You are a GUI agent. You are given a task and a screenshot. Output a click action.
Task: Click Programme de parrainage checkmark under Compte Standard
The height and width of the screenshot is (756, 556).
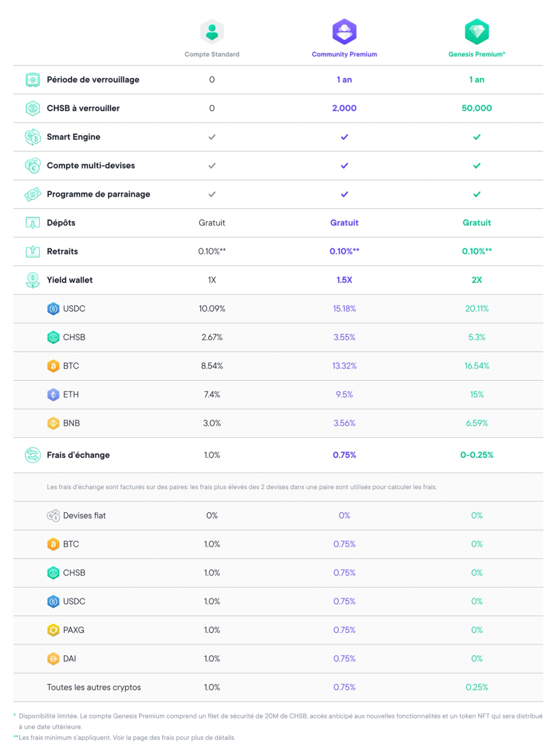click(212, 194)
